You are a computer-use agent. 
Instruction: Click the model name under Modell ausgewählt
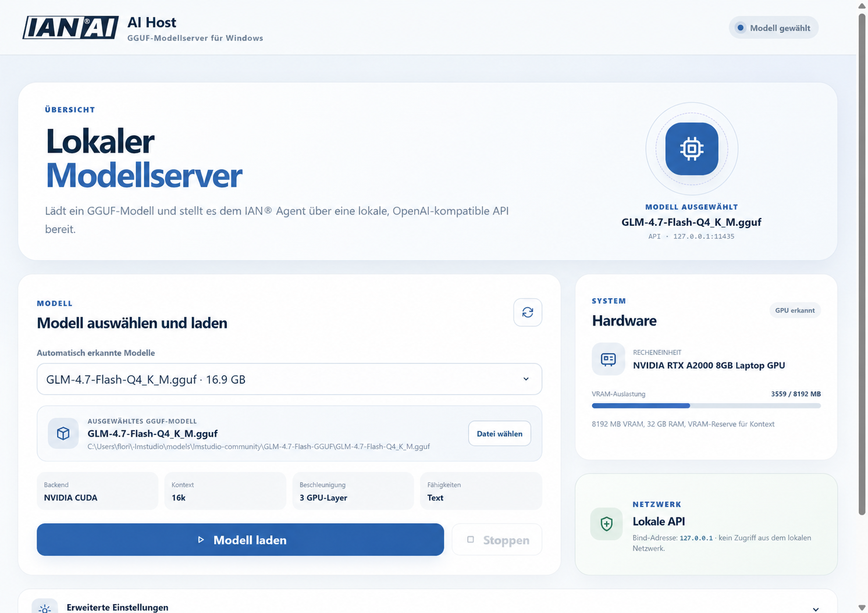[x=691, y=222]
